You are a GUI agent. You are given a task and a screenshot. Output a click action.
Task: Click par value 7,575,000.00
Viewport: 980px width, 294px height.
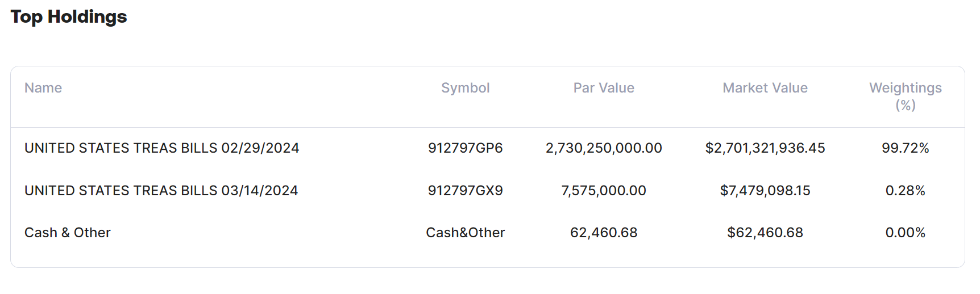[x=604, y=191]
